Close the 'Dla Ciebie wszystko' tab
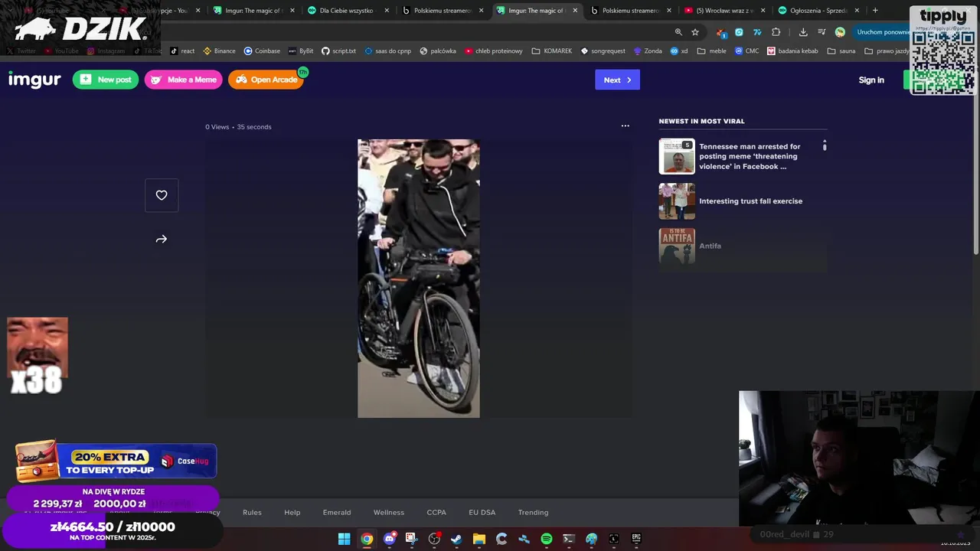Screen dimensions: 980x551 pyautogui.click(x=387, y=11)
